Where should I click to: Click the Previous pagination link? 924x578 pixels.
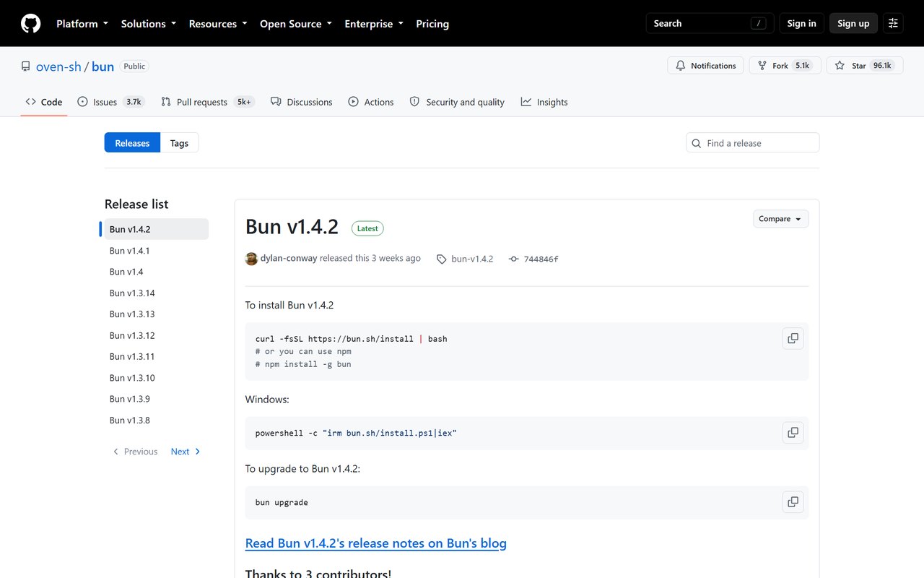click(x=135, y=452)
